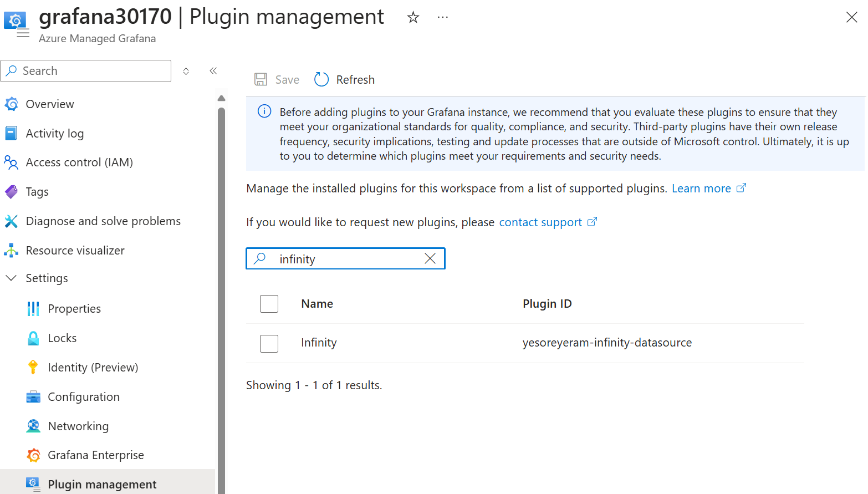This screenshot has width=868, height=494.
Task: Click the contact support link
Action: (x=540, y=222)
